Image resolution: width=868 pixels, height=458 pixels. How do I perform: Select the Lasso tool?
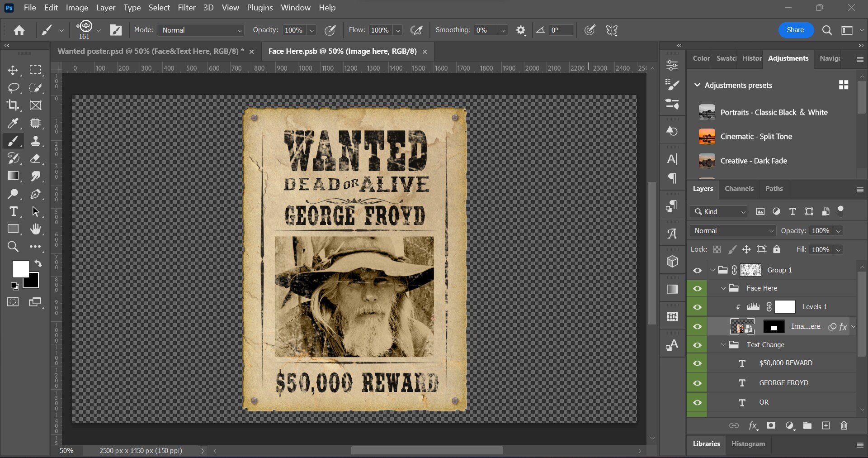click(x=14, y=88)
